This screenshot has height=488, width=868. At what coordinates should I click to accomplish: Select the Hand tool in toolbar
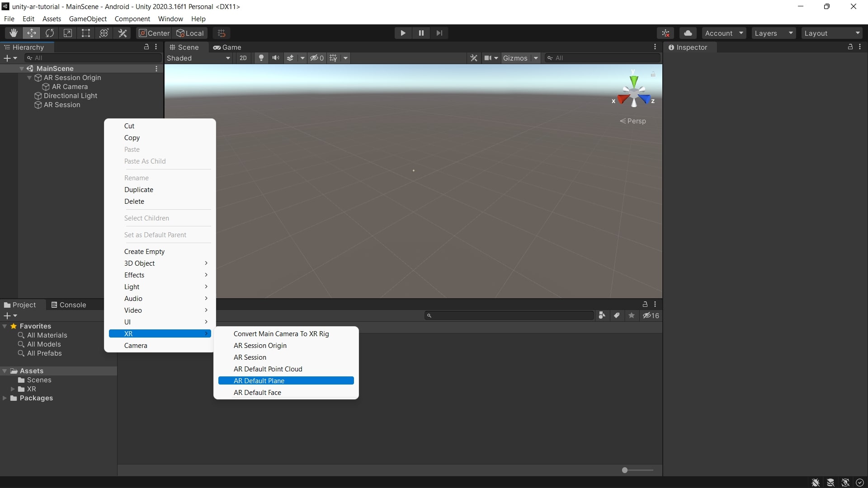[14, 33]
